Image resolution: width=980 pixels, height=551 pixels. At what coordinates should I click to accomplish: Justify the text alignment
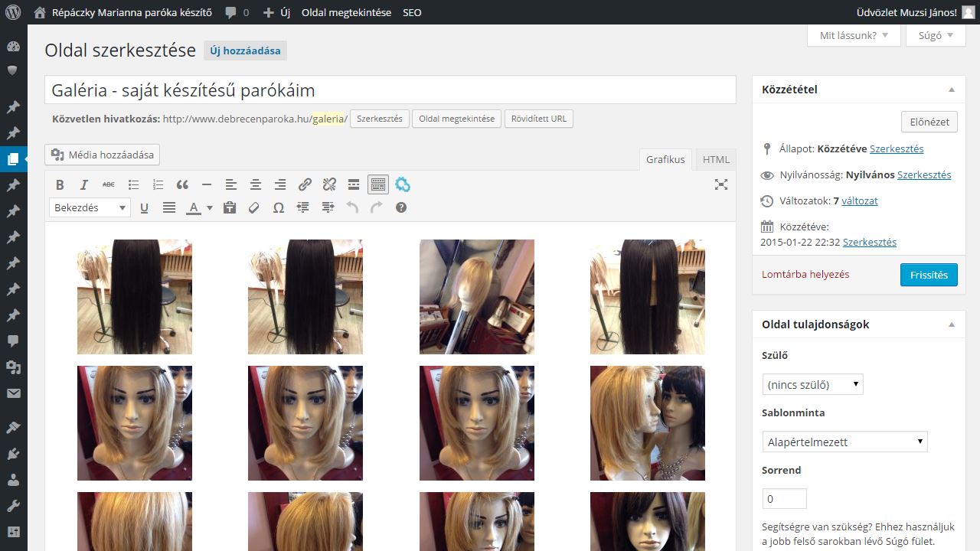[x=168, y=207]
